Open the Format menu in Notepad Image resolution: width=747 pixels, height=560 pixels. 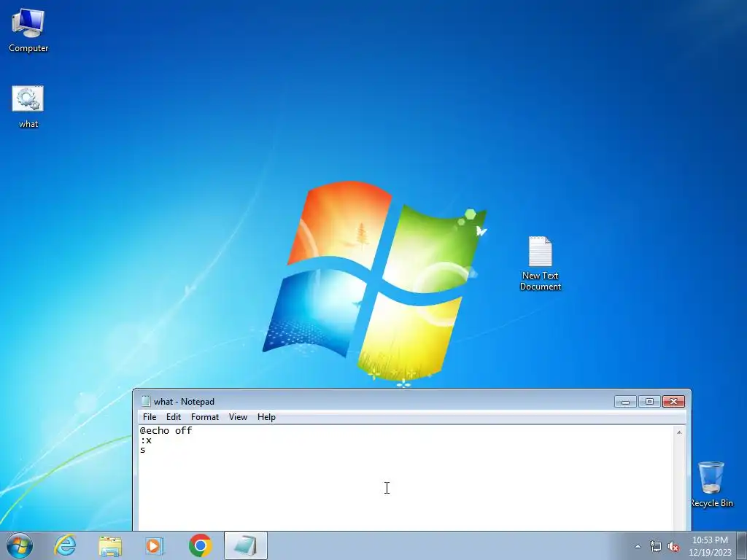pos(205,417)
